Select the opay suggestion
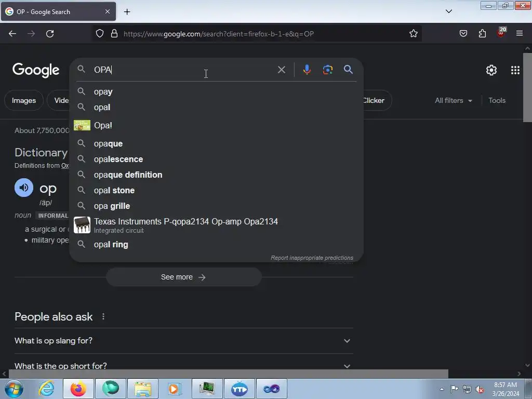 click(216, 91)
